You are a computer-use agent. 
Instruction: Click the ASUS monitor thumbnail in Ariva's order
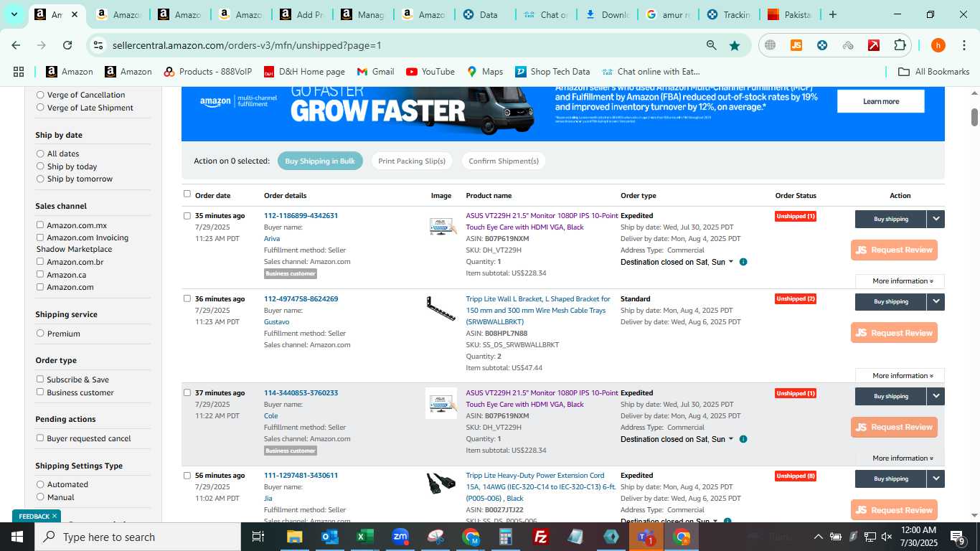441,226
